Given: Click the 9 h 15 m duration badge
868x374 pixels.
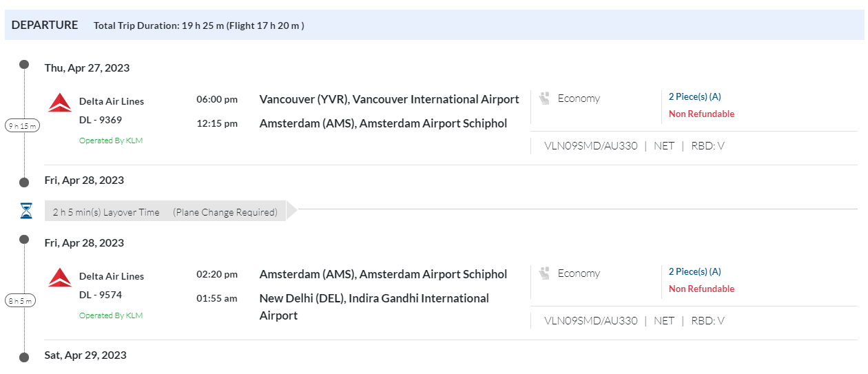Looking at the screenshot, I should [x=23, y=126].
